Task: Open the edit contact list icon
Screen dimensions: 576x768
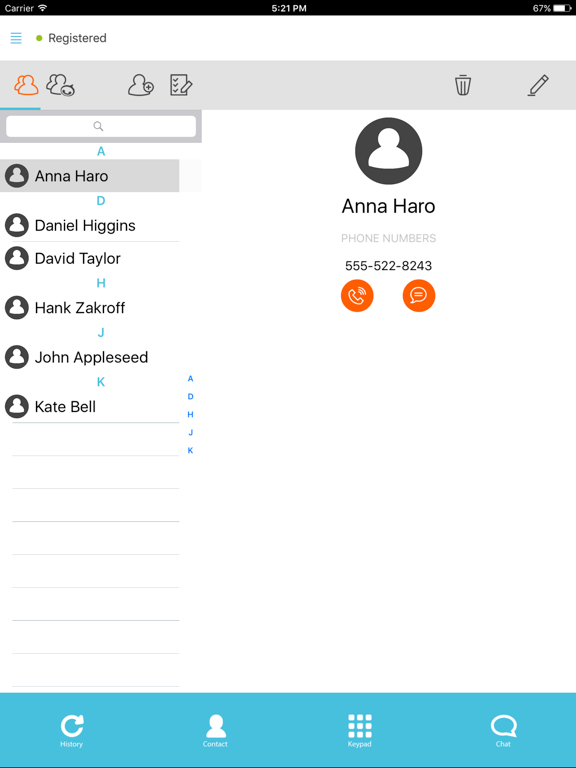Action: pos(181,85)
